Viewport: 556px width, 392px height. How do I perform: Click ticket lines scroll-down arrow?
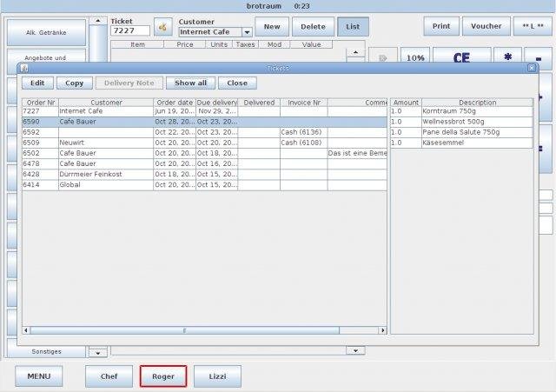(355, 351)
